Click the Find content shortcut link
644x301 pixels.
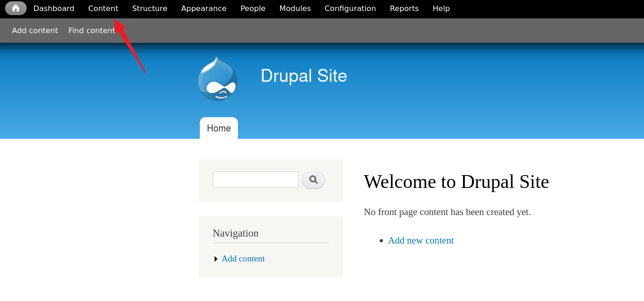coord(91,30)
